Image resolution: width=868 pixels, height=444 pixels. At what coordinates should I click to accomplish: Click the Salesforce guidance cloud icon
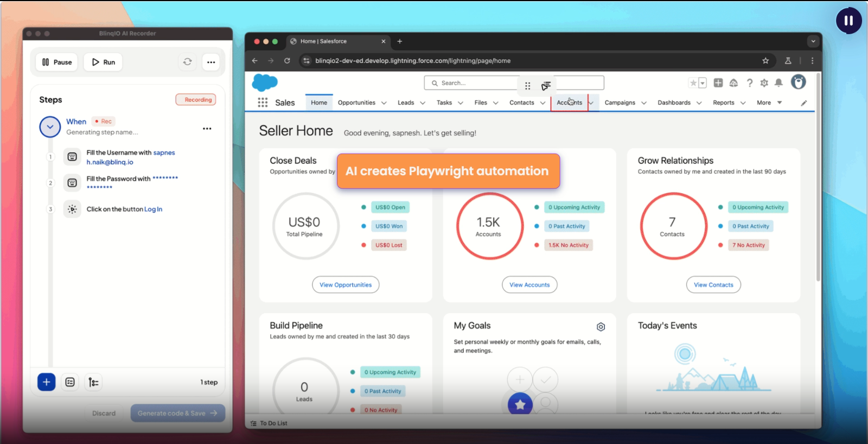[733, 83]
